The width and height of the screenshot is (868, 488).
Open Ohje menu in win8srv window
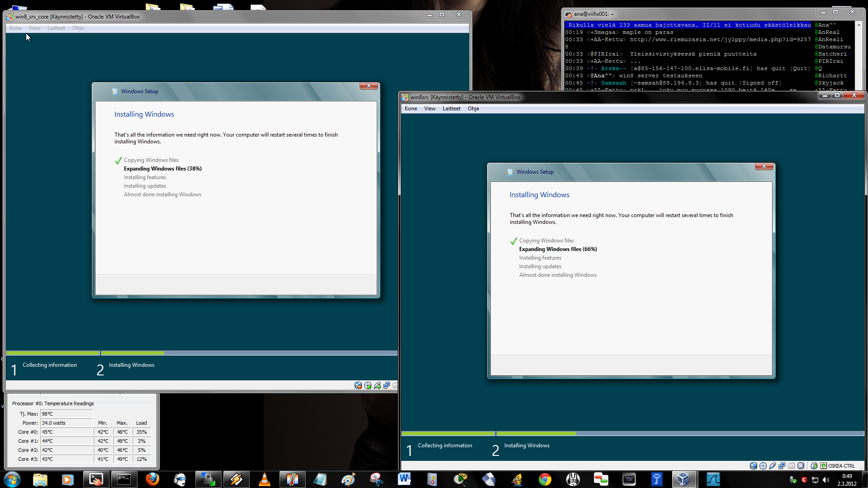coord(473,109)
